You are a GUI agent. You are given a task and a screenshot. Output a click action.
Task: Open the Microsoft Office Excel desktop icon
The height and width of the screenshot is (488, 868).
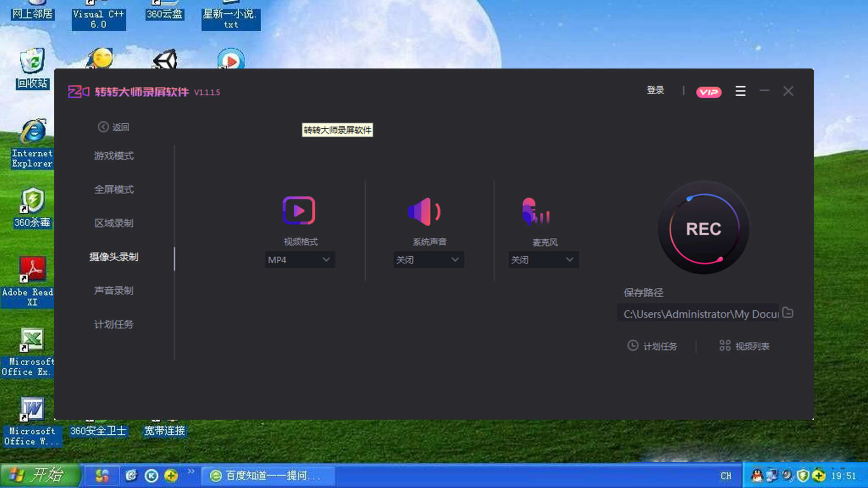(x=28, y=352)
